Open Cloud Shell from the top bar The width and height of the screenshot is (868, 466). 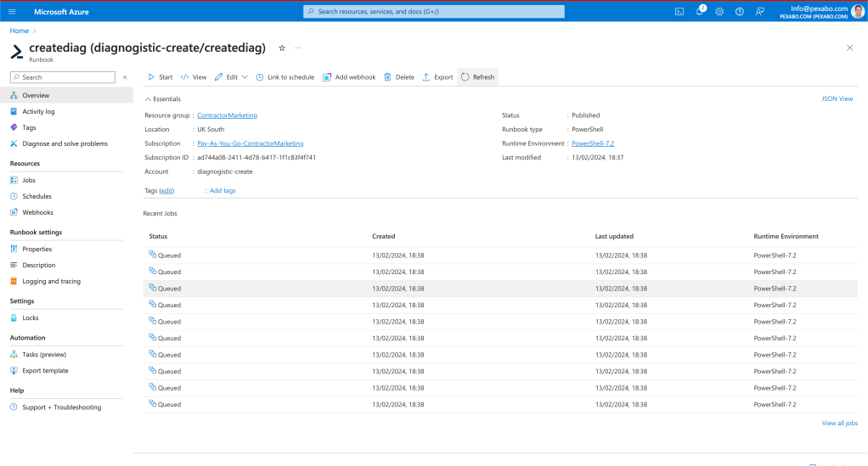click(x=679, y=12)
